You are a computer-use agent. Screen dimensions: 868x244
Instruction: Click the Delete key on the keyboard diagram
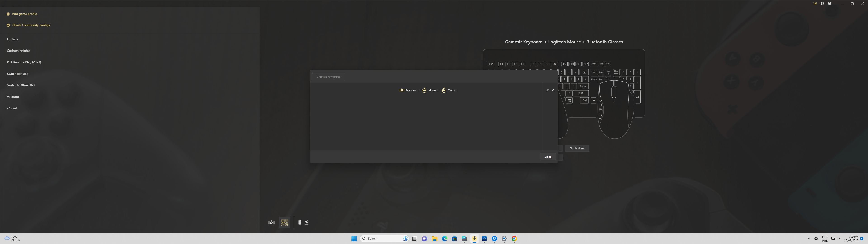point(594,79)
